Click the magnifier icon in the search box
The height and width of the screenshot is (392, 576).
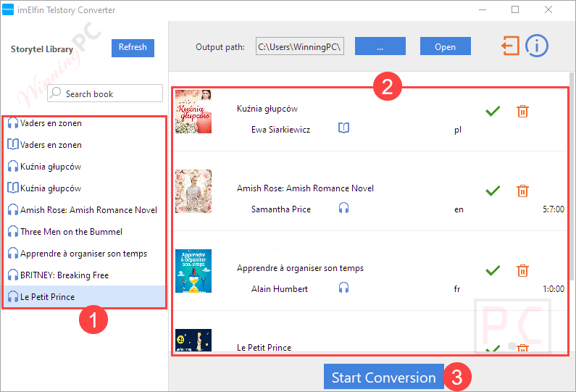pyautogui.click(x=56, y=92)
